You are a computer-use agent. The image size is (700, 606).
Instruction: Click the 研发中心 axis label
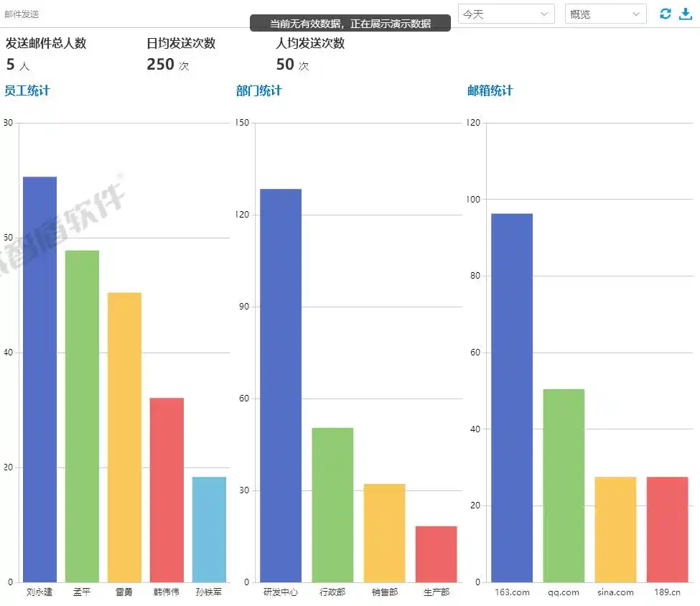[x=281, y=592]
